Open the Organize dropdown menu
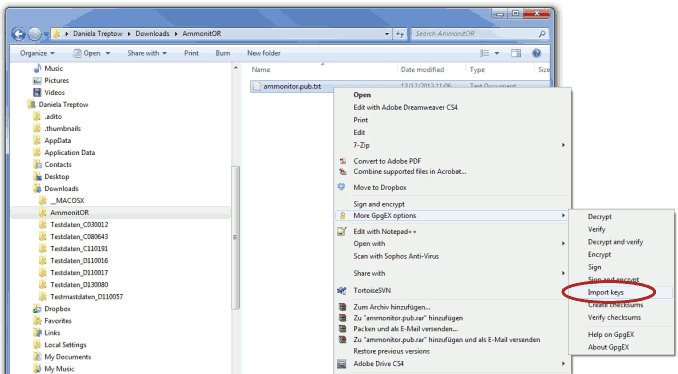The width and height of the screenshot is (678, 374). [37, 53]
